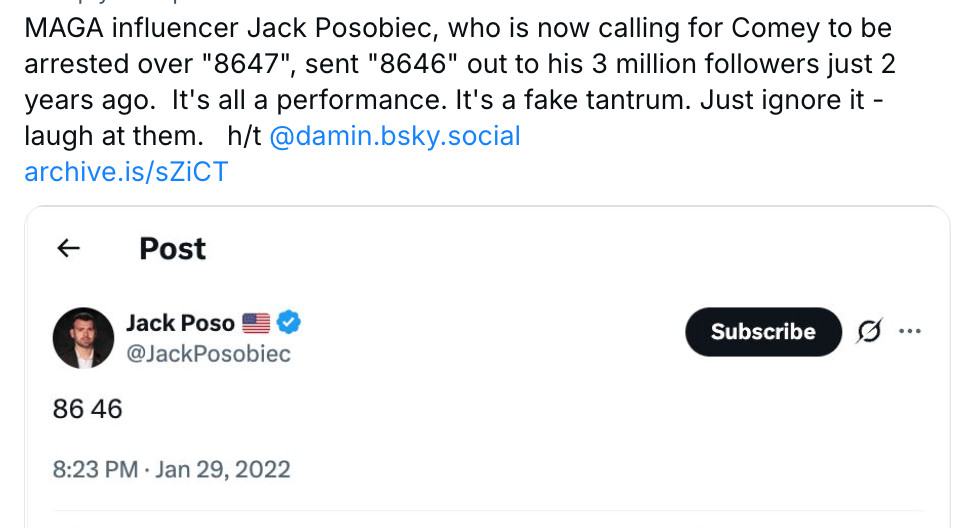This screenshot has height=528, width=960.
Task: Click the US flag emoji after Jack Poso
Action: pos(256,323)
